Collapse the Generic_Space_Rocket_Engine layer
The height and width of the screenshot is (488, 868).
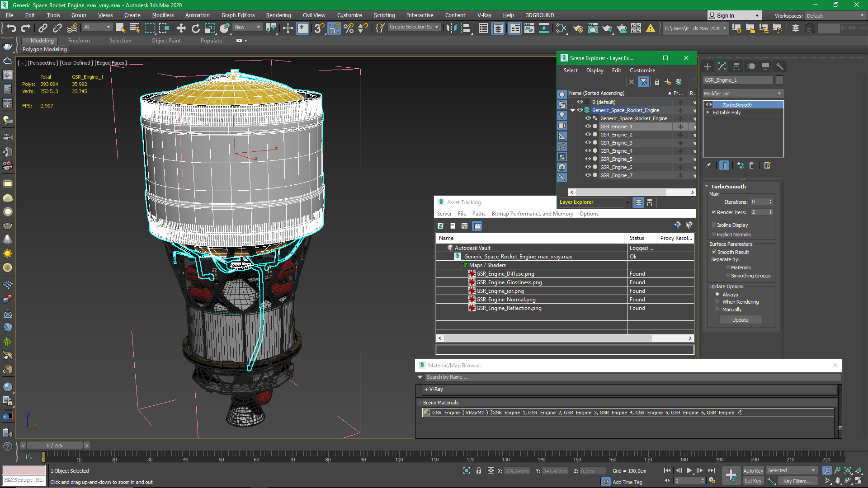(573, 110)
